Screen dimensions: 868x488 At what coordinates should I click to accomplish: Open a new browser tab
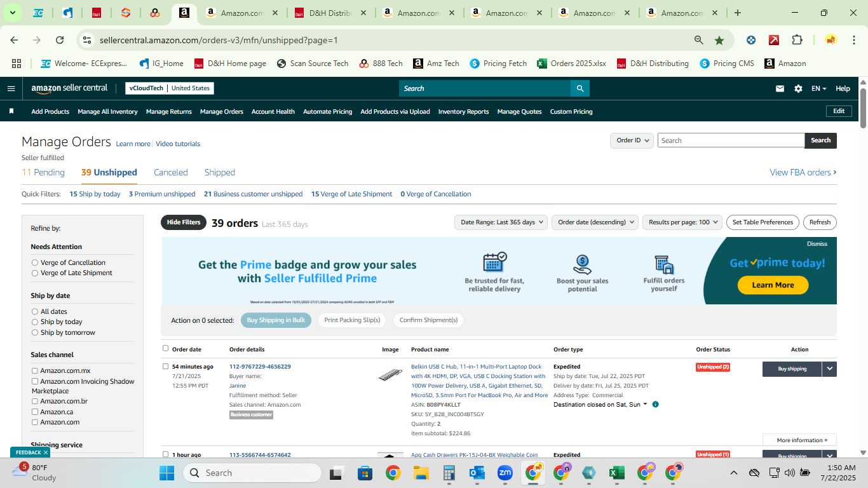coord(737,13)
